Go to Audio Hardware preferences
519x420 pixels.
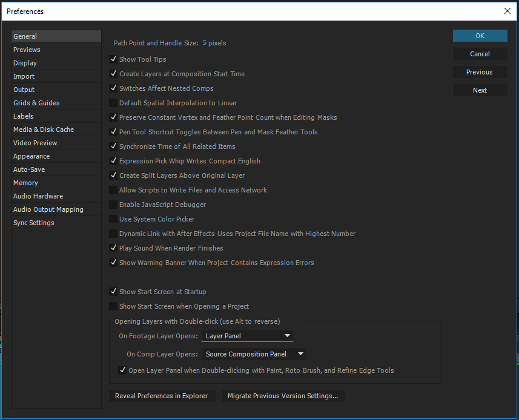(x=38, y=196)
